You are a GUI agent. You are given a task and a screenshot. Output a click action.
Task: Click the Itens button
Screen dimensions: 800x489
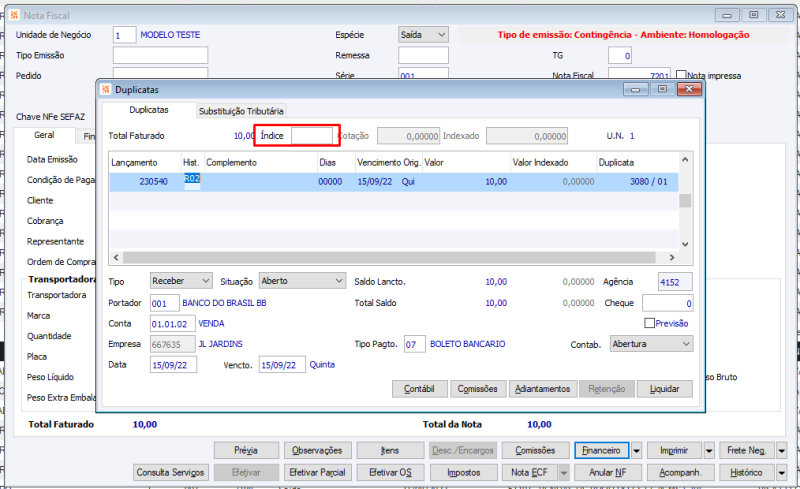tap(390, 451)
